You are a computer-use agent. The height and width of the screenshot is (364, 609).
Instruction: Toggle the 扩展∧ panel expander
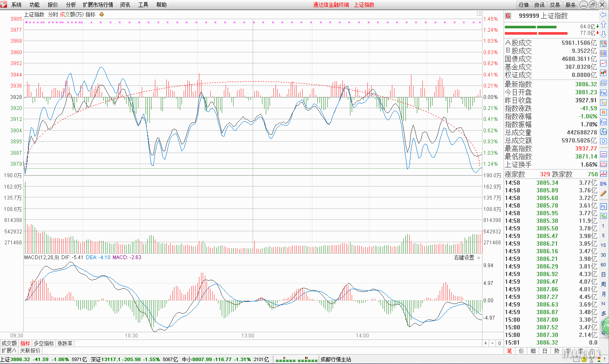[9, 350]
